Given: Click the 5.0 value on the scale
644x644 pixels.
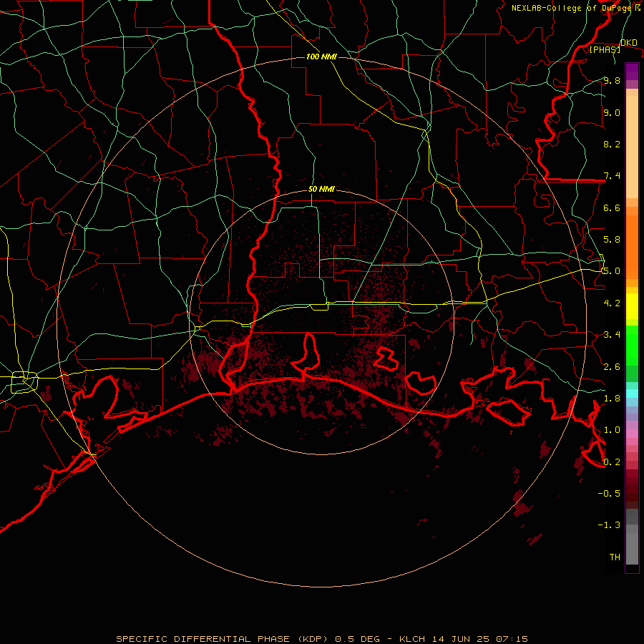Looking at the screenshot, I should click(612, 271).
